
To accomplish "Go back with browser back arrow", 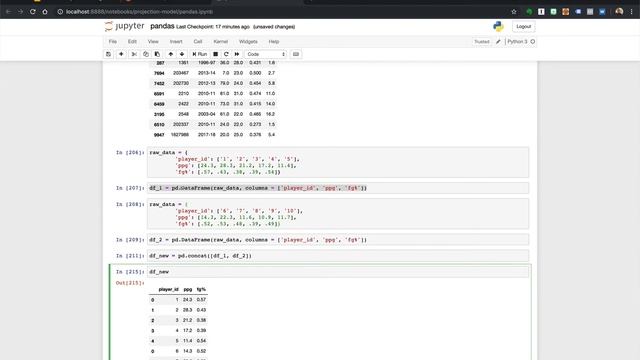I will (8, 12).
